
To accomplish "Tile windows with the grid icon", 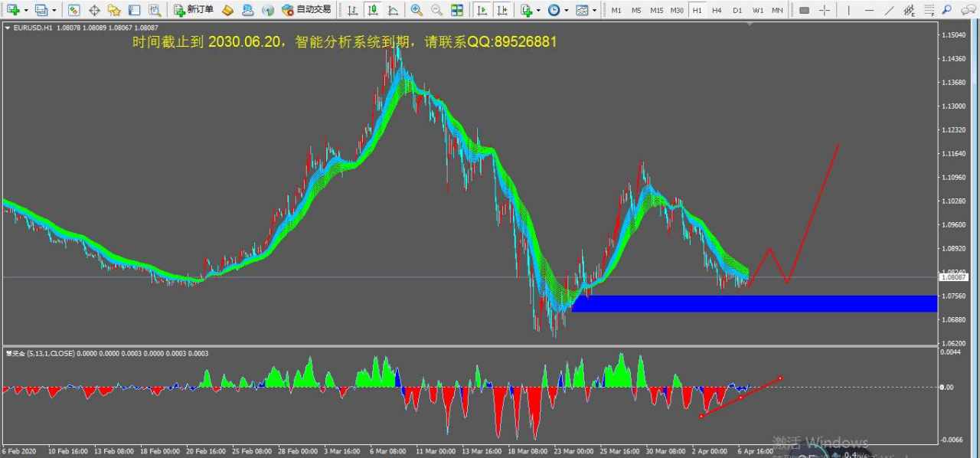I will coord(457,10).
